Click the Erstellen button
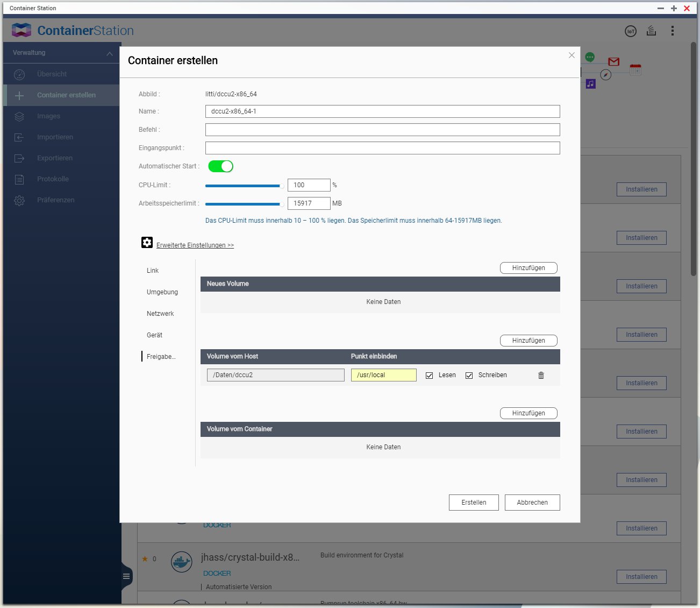700x608 pixels. pos(474,503)
